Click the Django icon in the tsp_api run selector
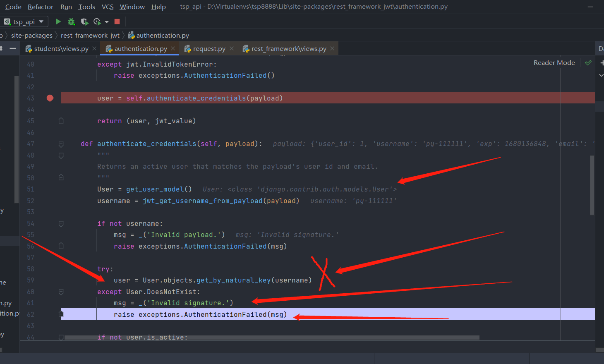 click(7, 22)
